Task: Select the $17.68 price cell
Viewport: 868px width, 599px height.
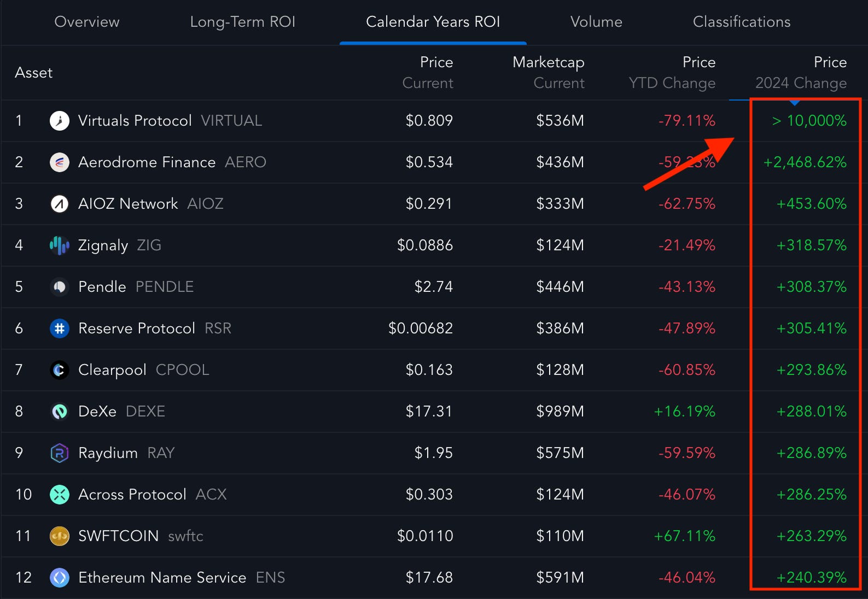Action: point(429,577)
